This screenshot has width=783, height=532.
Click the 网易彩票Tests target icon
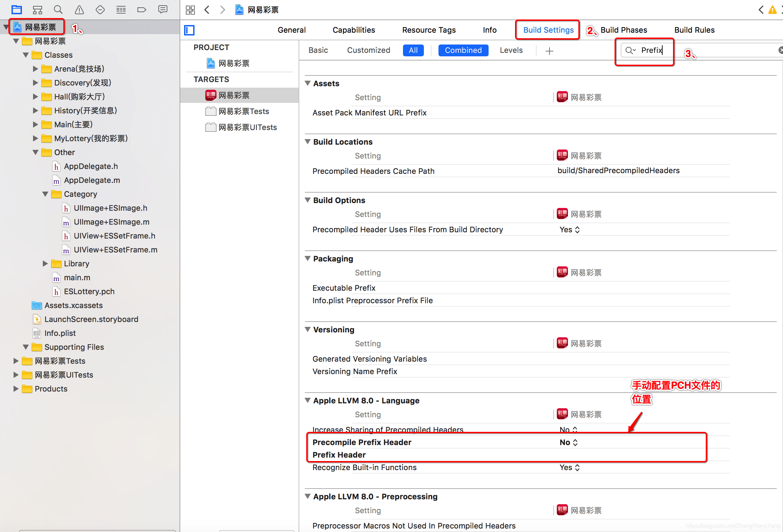pos(210,111)
